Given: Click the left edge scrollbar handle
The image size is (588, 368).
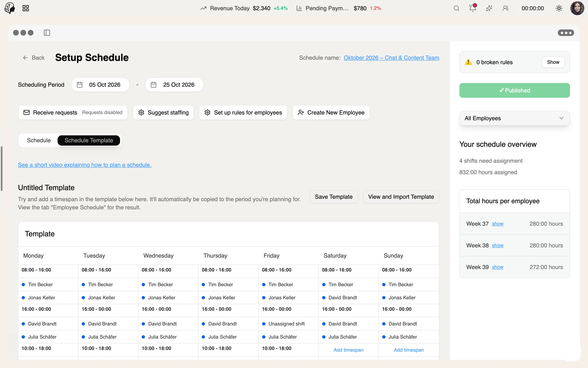Looking at the screenshot, I should click(x=1, y=168).
